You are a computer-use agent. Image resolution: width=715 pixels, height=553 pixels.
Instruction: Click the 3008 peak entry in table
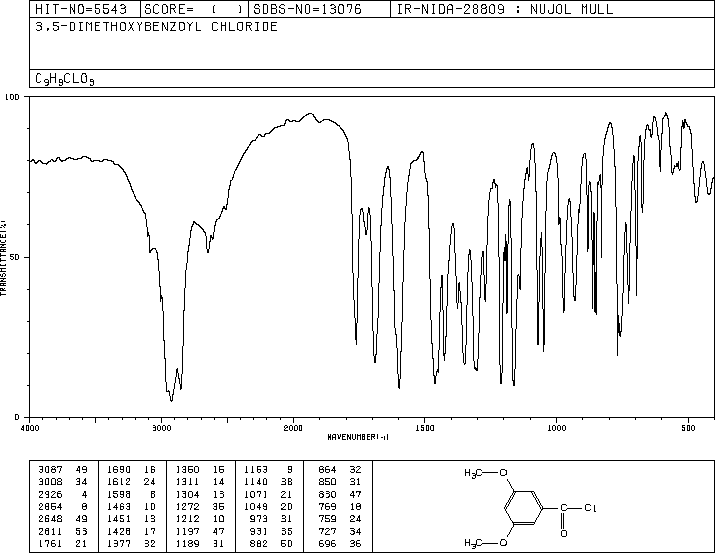click(x=62, y=482)
